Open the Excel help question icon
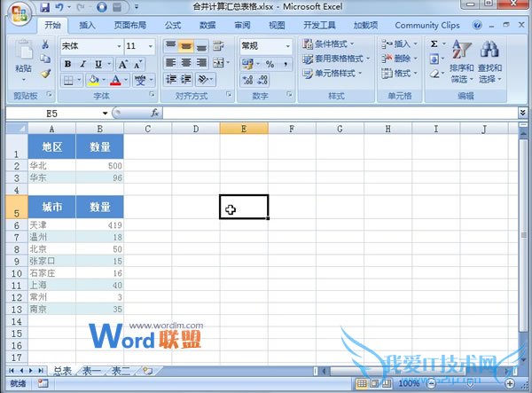Viewport: 532px width, 393px height. click(x=477, y=25)
